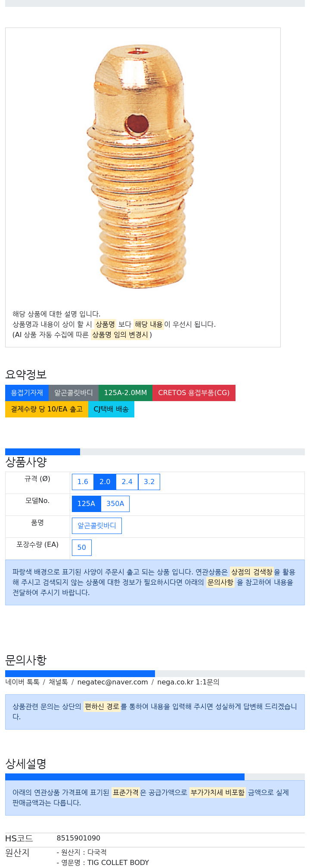310x868 pixels.
Task: Open the 채널톡 inquiry link
Action: [x=58, y=682]
